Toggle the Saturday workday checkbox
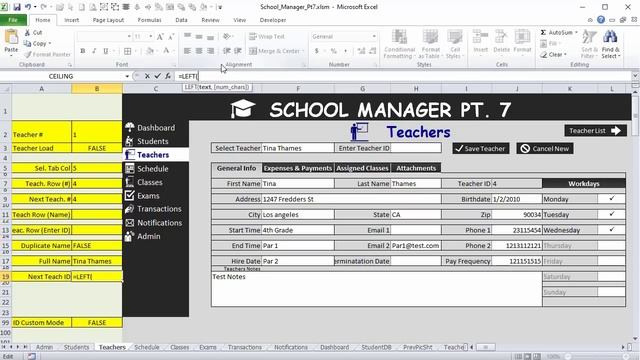The width and height of the screenshot is (640, 360). 611,276
